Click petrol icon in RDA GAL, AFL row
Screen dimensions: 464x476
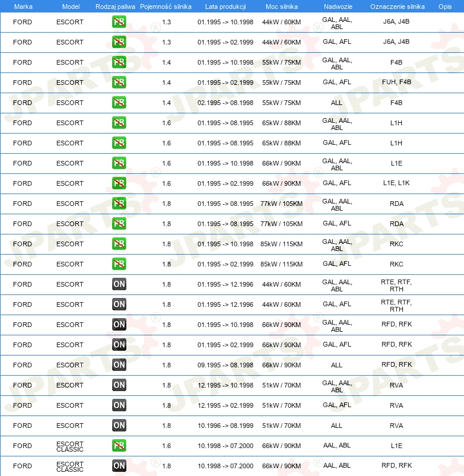119,224
